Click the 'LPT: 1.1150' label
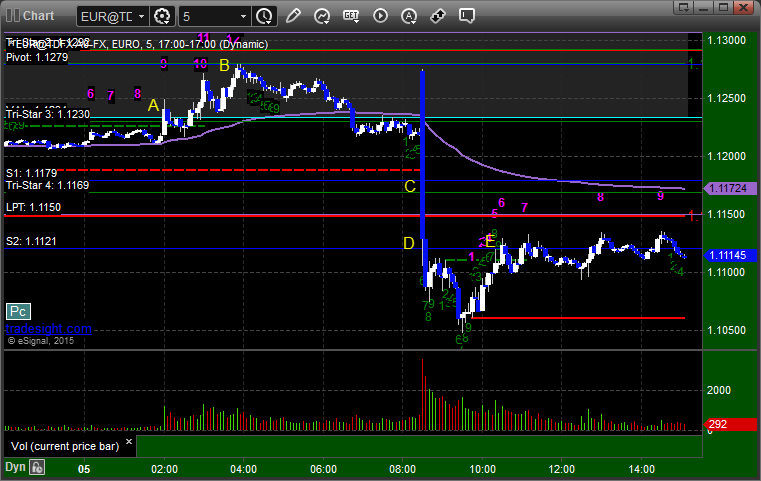Image resolution: width=761 pixels, height=481 pixels. [33, 207]
